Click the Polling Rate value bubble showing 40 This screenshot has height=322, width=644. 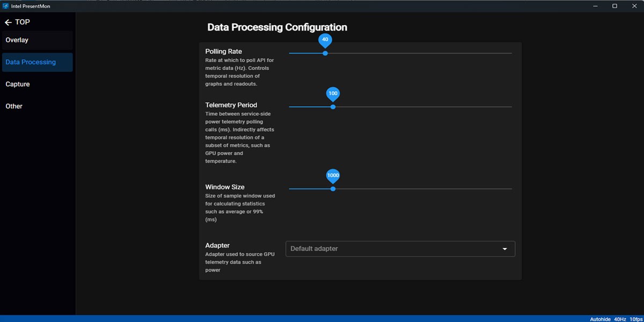point(325,40)
